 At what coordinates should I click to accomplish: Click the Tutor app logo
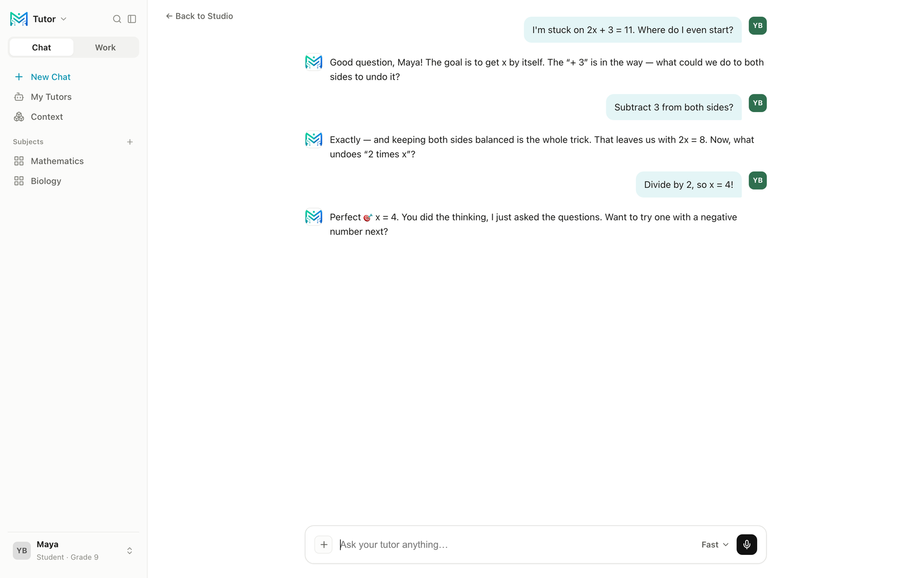pos(19,19)
